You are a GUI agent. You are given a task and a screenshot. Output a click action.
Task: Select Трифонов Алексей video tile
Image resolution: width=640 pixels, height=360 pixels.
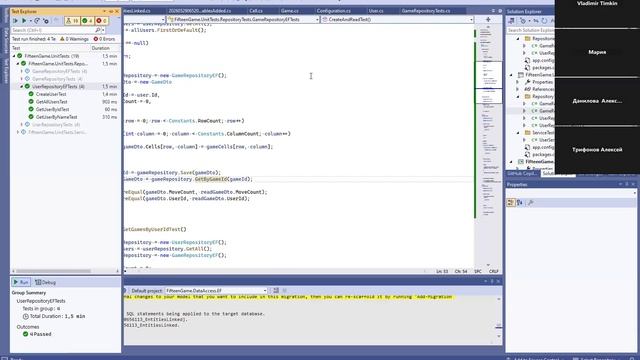(x=597, y=150)
